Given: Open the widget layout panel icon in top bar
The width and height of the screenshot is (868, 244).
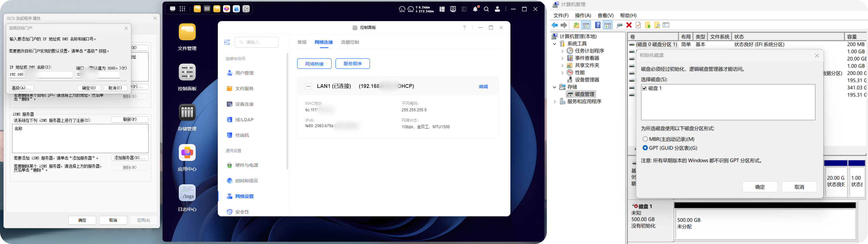Looking at the screenshot, I should click(x=442, y=9).
